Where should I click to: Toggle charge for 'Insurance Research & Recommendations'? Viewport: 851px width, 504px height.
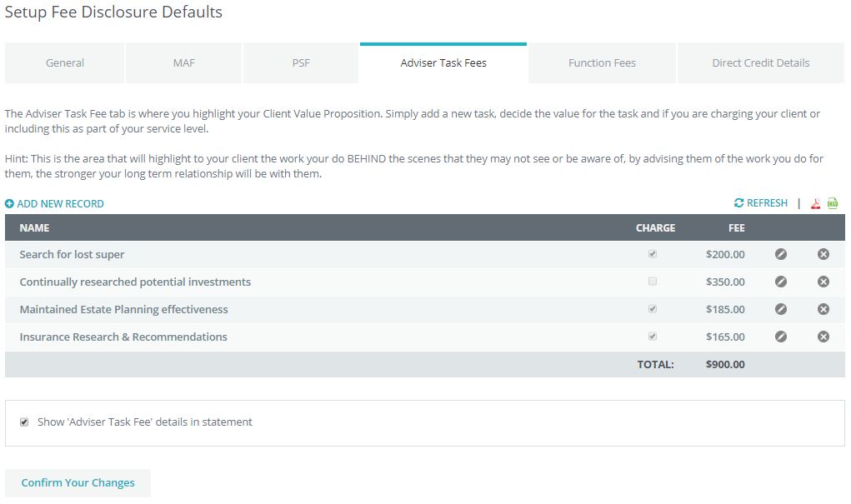(x=653, y=337)
